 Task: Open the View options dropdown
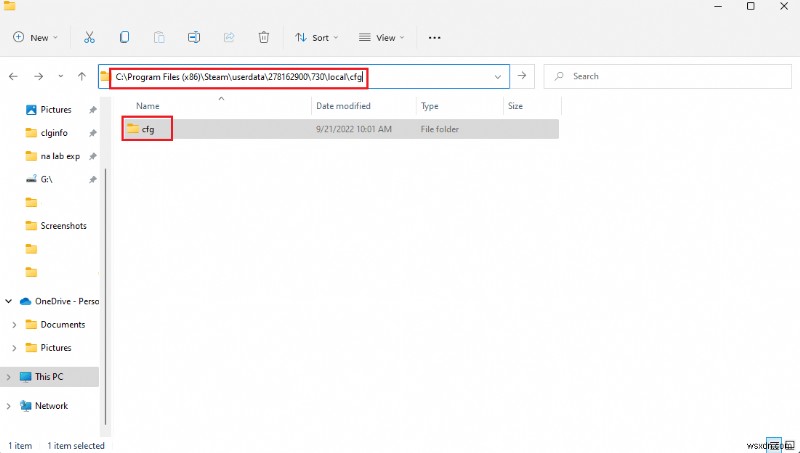pyautogui.click(x=382, y=37)
